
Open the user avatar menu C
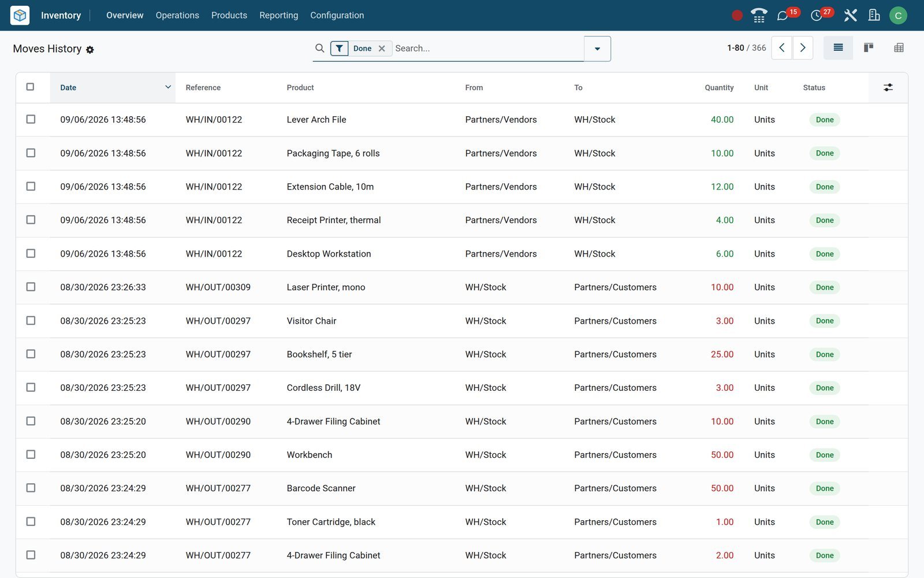tap(898, 16)
